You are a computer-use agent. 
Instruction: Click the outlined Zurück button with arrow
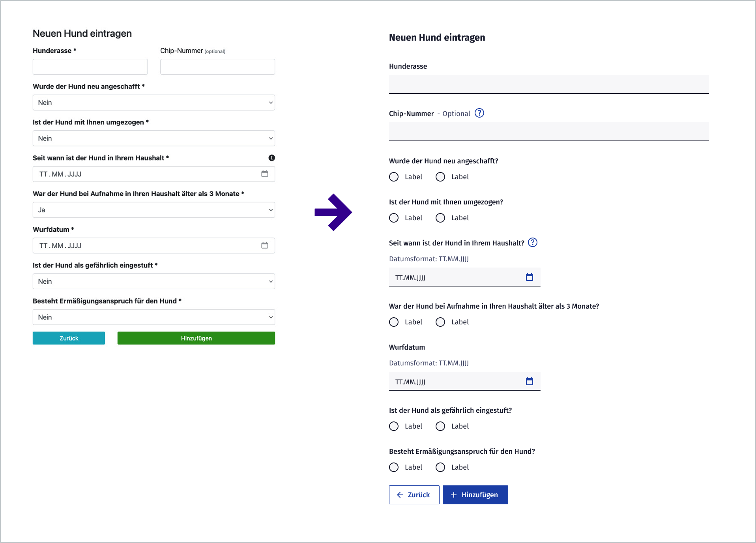pyautogui.click(x=414, y=495)
